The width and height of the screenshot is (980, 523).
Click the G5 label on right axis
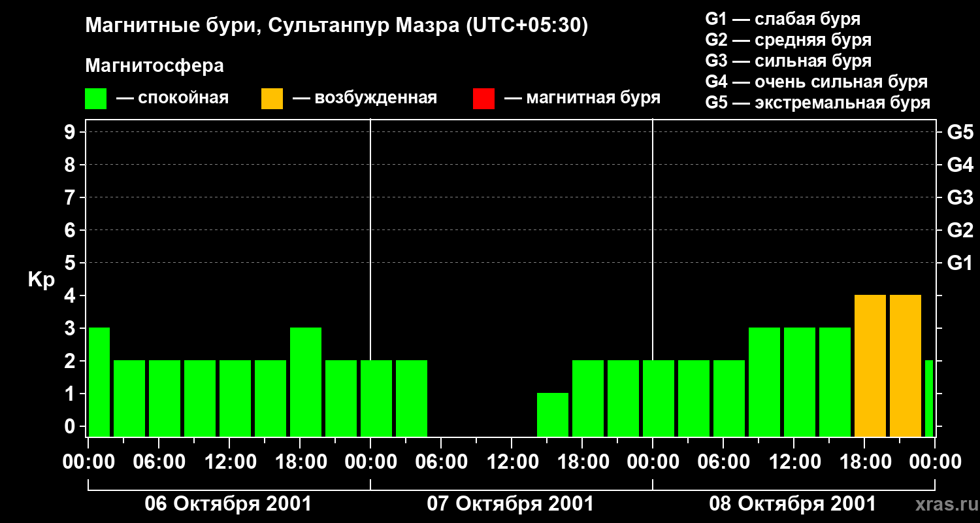(960, 133)
